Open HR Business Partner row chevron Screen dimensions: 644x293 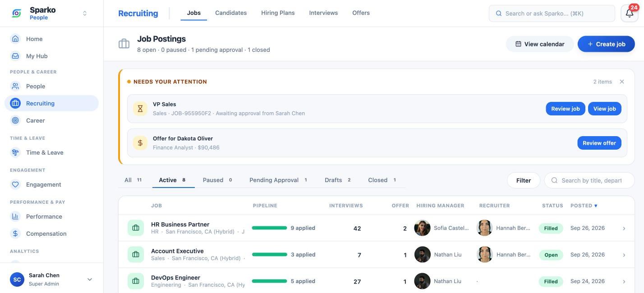tap(624, 229)
